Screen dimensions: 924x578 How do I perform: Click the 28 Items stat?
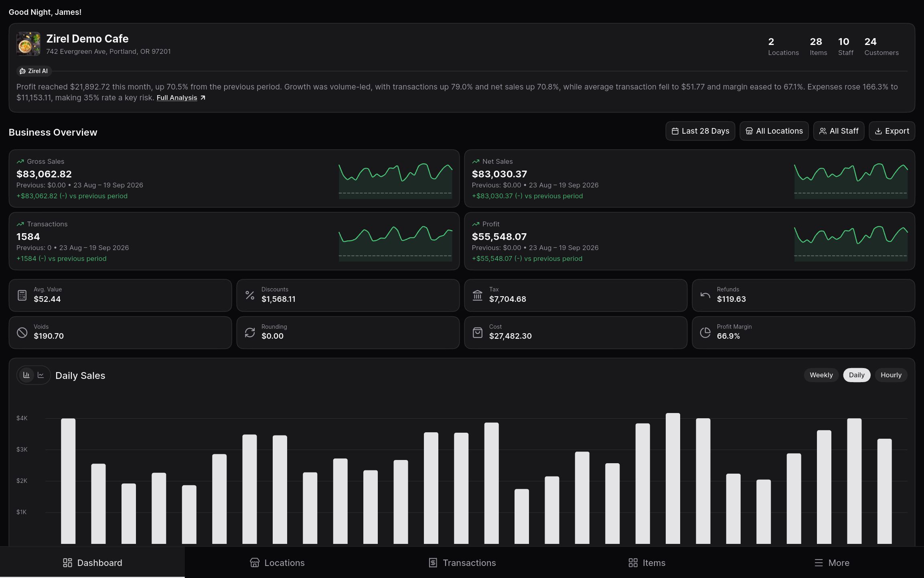pyautogui.click(x=818, y=47)
